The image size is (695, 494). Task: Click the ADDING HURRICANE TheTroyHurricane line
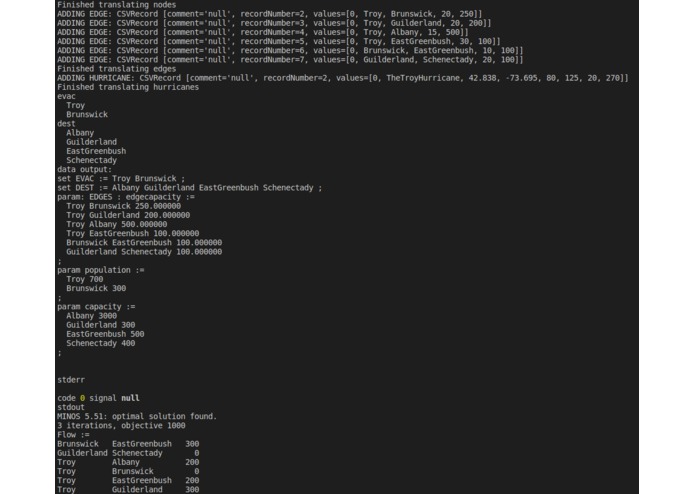coord(343,78)
